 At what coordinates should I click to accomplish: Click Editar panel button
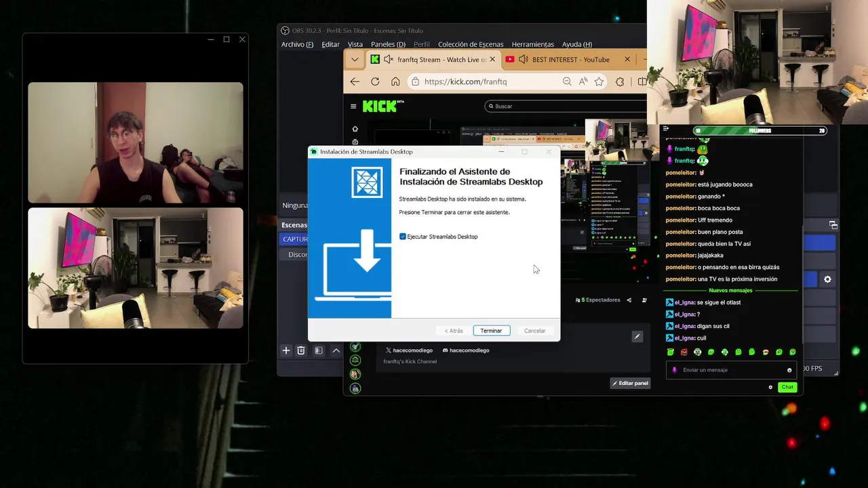click(x=630, y=383)
